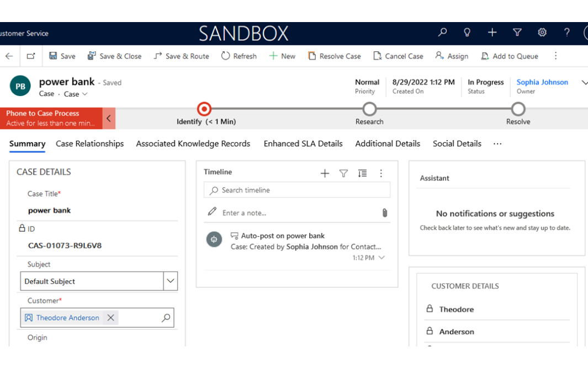The image size is (588, 369).
Task: Remove Theodore Anderson from Customer field
Action: tap(110, 318)
